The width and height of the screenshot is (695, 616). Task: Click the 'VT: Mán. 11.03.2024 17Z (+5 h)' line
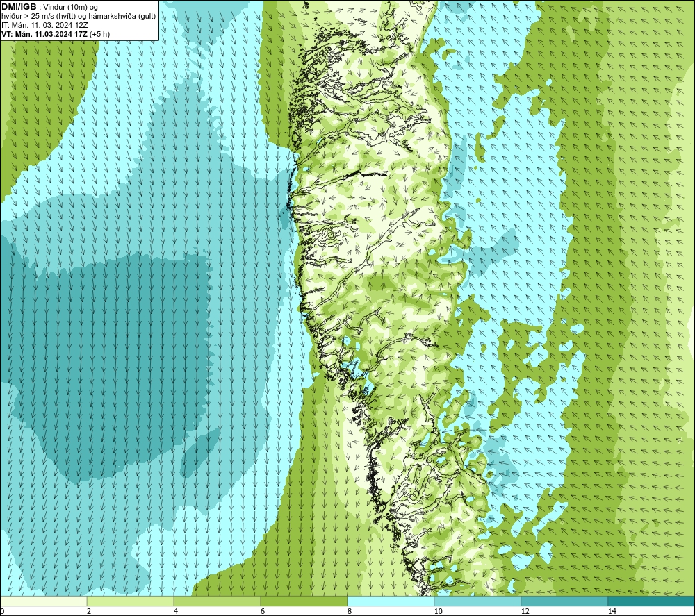point(56,34)
